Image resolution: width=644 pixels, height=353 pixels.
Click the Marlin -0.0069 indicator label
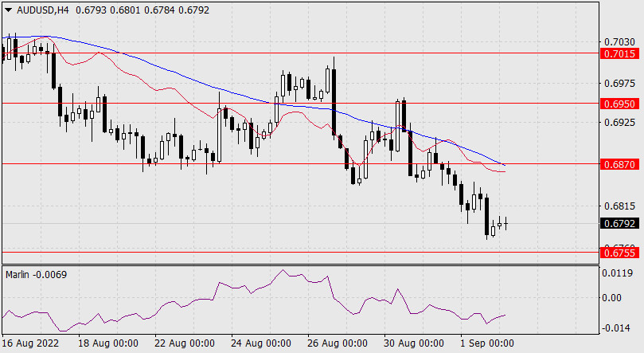pos(36,274)
